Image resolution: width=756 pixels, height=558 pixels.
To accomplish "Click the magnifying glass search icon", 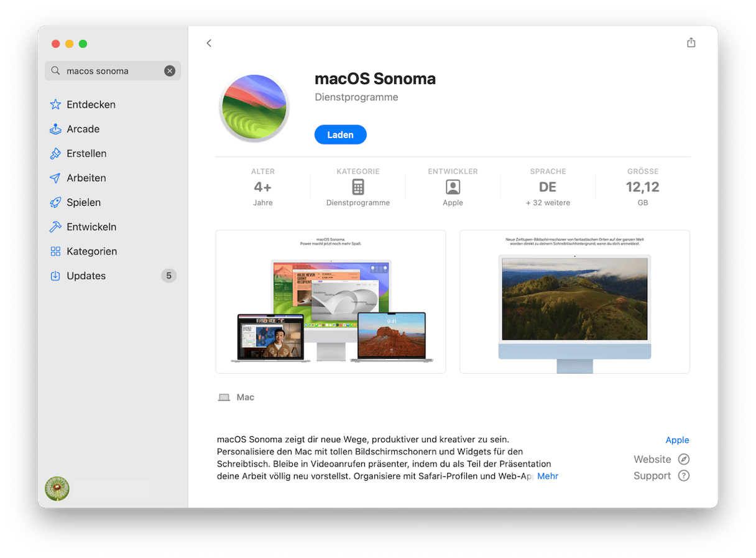I will point(55,71).
